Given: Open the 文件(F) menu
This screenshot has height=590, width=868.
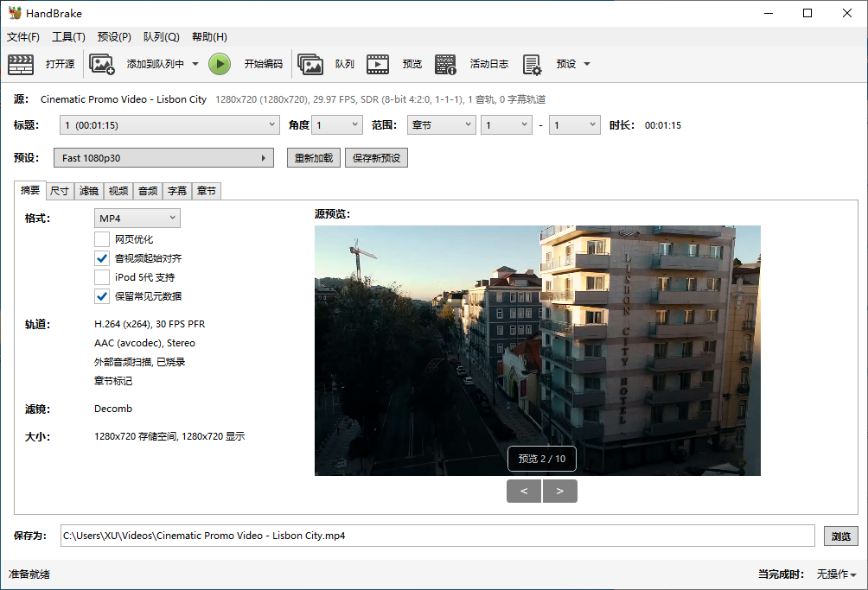Looking at the screenshot, I should [x=23, y=37].
